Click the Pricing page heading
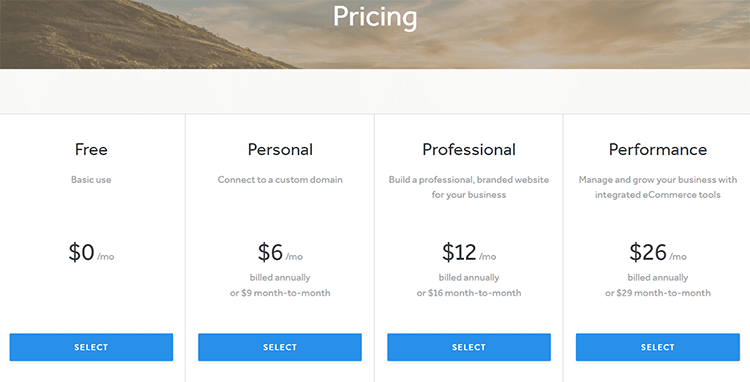Screen dimensions: 750x382 pos(375,17)
